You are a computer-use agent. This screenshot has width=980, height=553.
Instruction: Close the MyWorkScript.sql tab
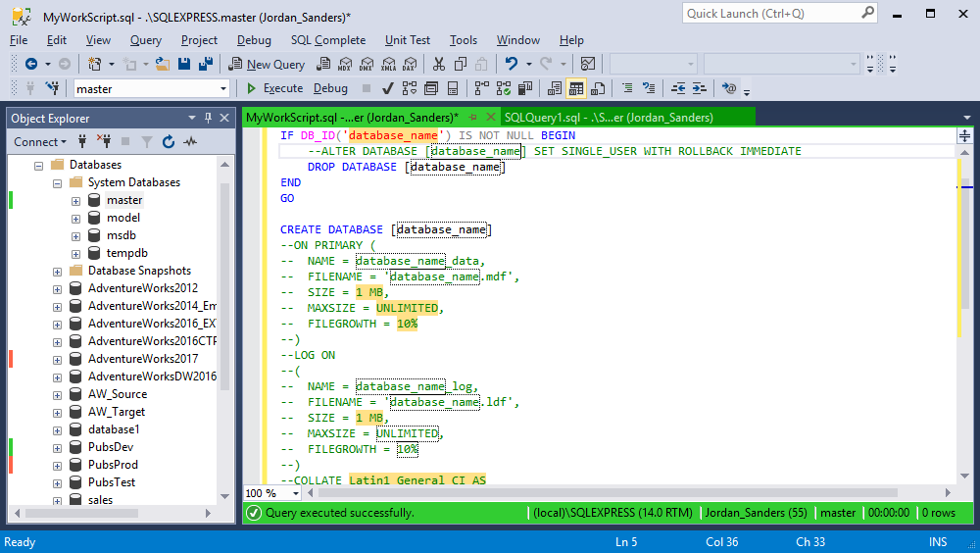[x=491, y=117]
